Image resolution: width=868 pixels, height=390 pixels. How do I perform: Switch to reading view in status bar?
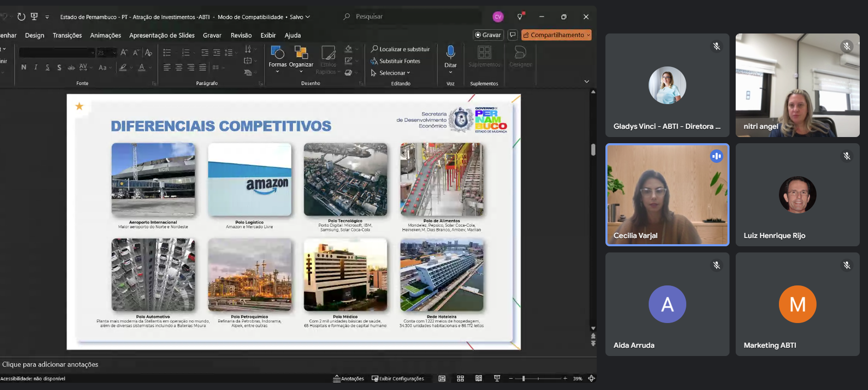479,379
